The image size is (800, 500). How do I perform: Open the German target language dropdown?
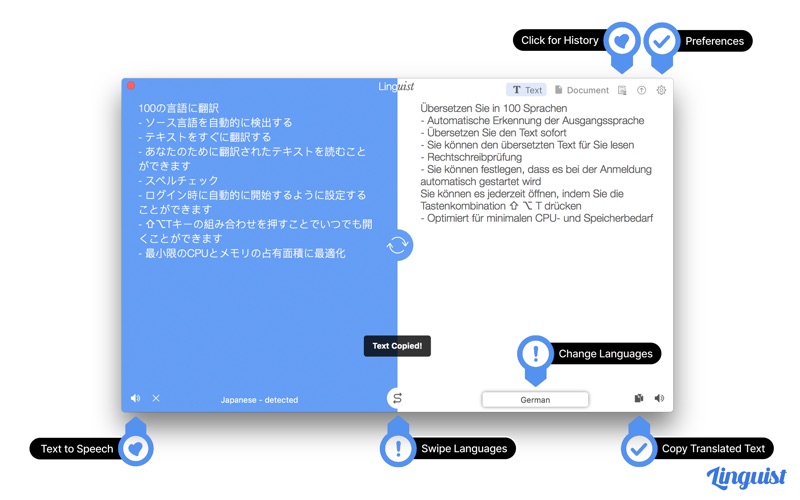point(535,399)
